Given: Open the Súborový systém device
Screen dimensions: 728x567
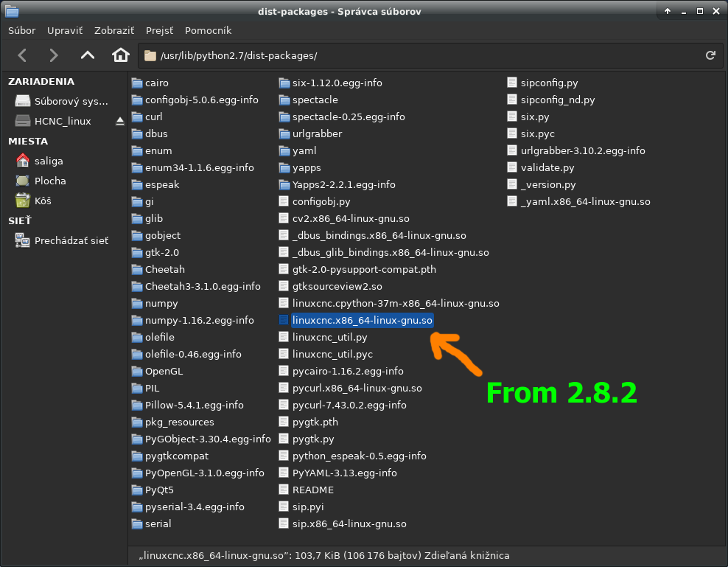Looking at the screenshot, I should (62, 101).
